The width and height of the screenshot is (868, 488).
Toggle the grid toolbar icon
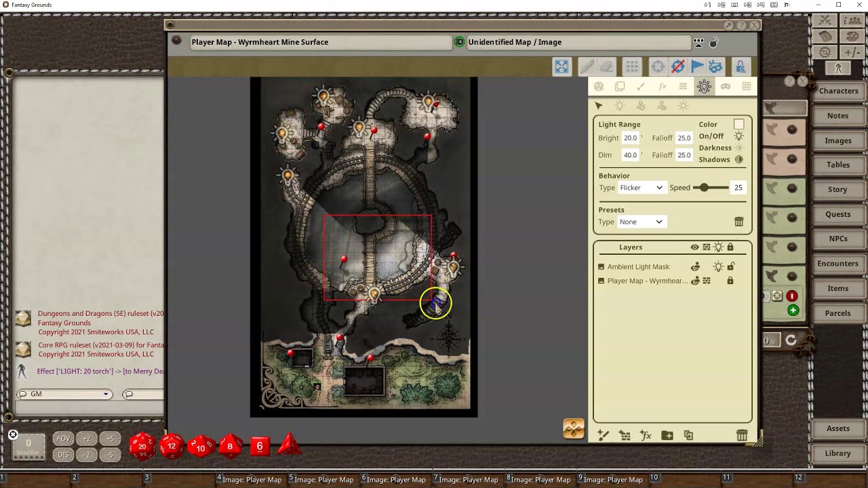click(x=632, y=66)
